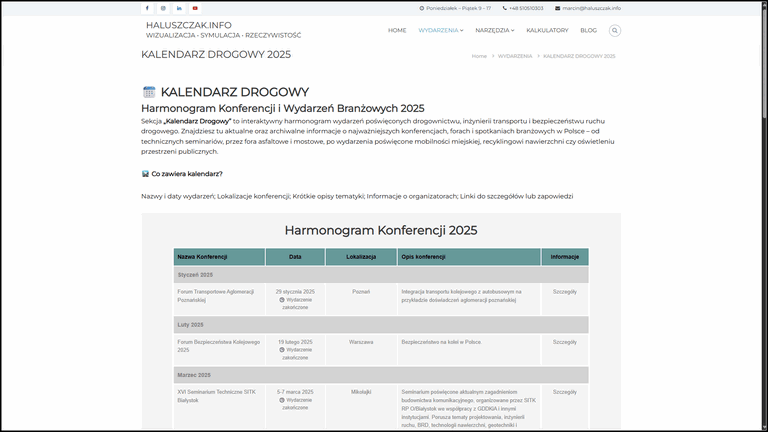Click the phone icon in top bar
This screenshot has height=432, width=768.
pos(505,8)
